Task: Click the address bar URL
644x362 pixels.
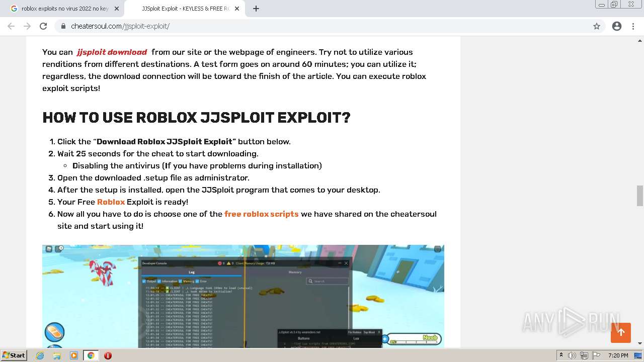Action: [x=120, y=26]
